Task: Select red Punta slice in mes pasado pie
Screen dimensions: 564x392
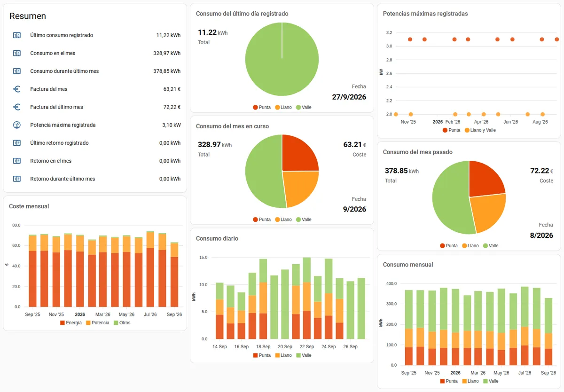Action: coord(484,180)
